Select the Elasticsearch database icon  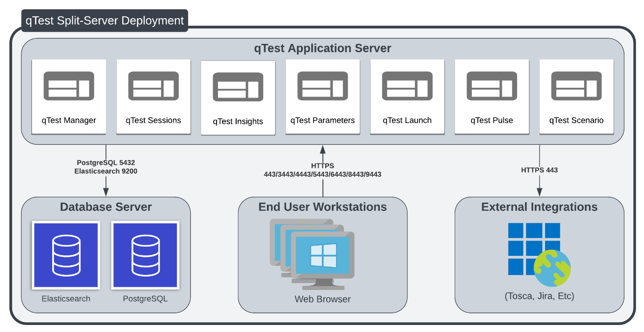coord(65,255)
